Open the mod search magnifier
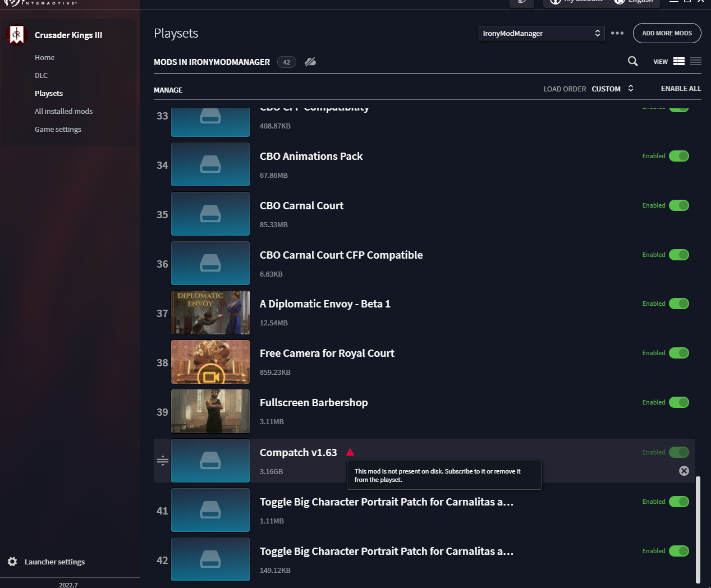Screen dimensions: 711x588 [x=632, y=61]
